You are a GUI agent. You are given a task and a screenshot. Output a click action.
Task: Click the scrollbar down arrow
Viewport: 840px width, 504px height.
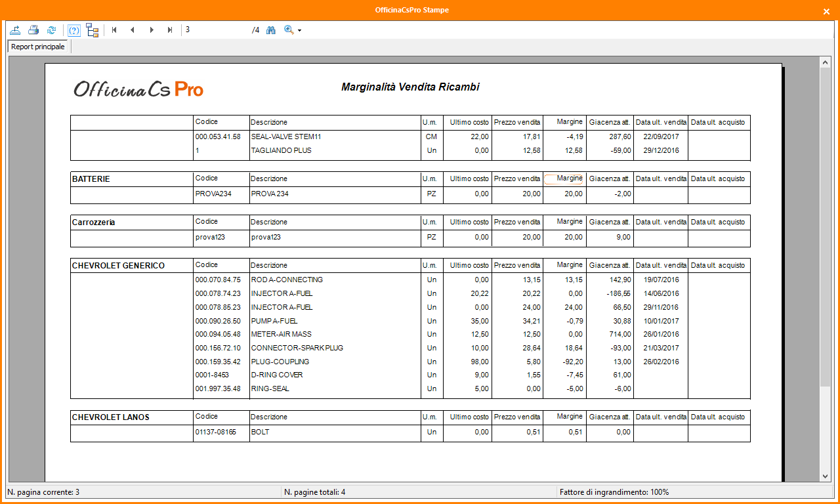point(825,476)
